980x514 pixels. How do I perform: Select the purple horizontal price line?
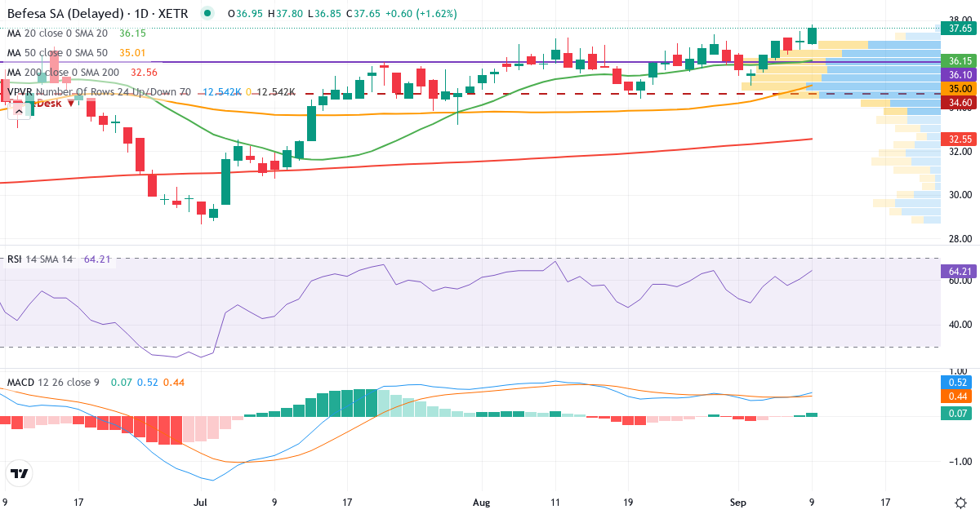point(470,62)
